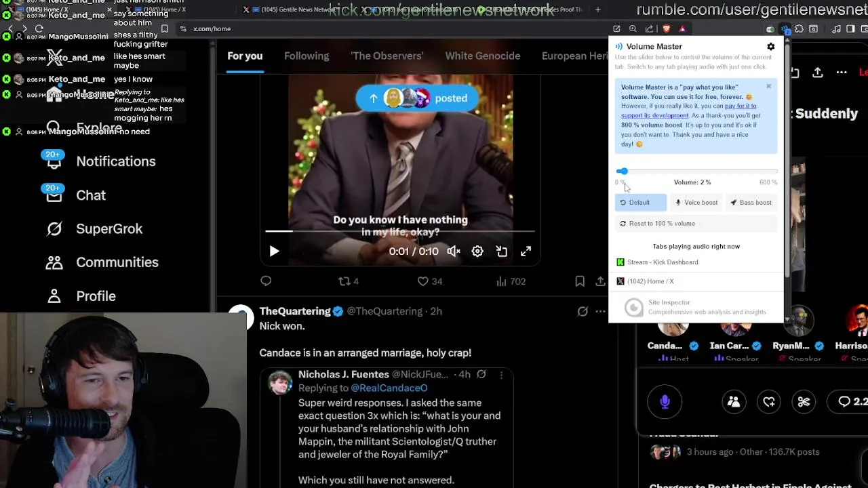Click the Volume Master volume slider handle

[623, 171]
